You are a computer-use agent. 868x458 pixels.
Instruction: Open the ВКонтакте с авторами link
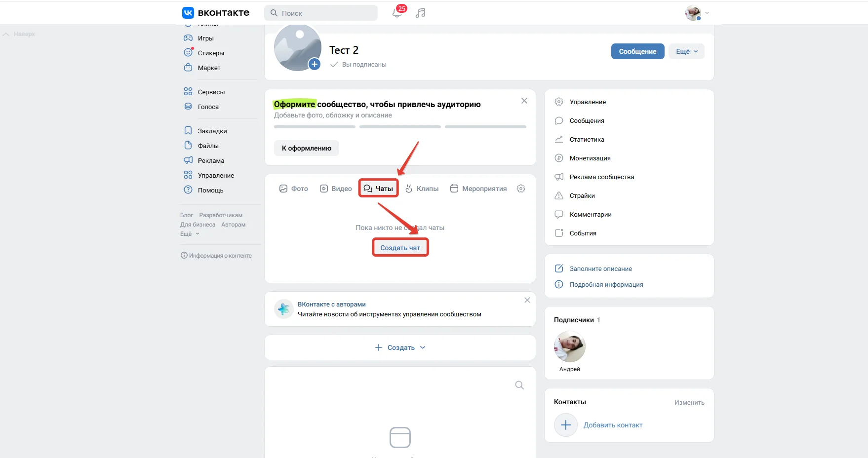tap(332, 305)
